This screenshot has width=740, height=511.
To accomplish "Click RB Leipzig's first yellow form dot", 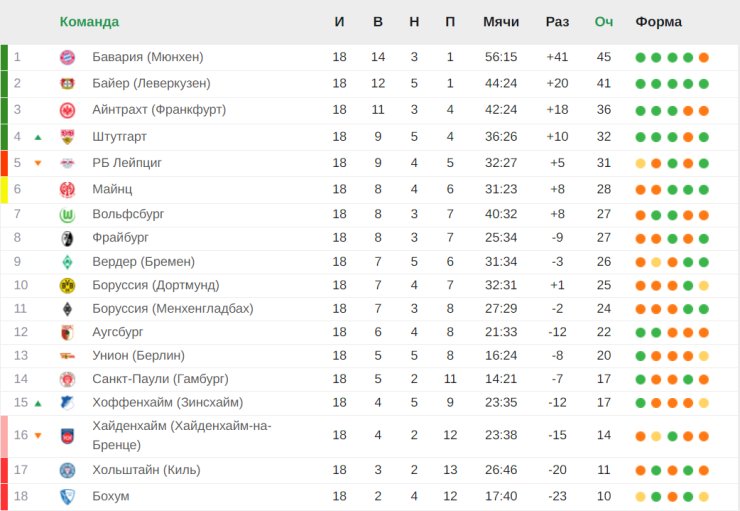I will (x=640, y=164).
